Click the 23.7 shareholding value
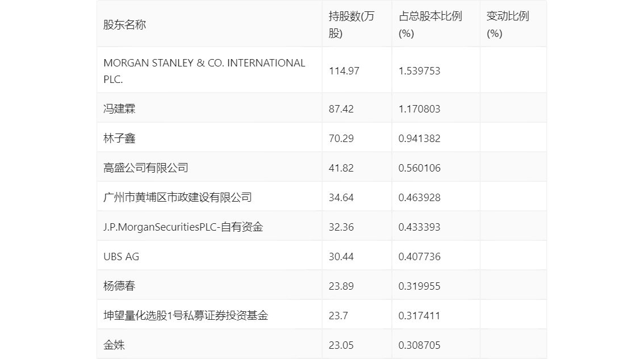 click(338, 316)
